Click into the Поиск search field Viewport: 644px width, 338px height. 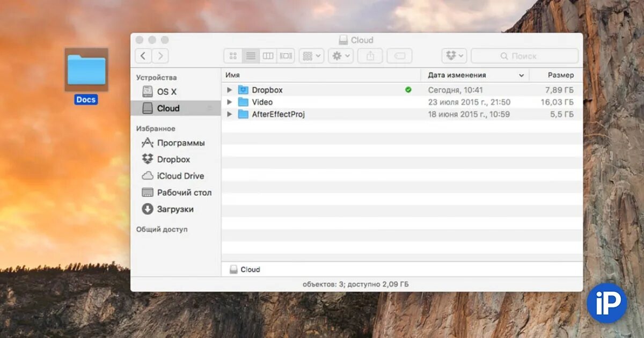(x=525, y=56)
